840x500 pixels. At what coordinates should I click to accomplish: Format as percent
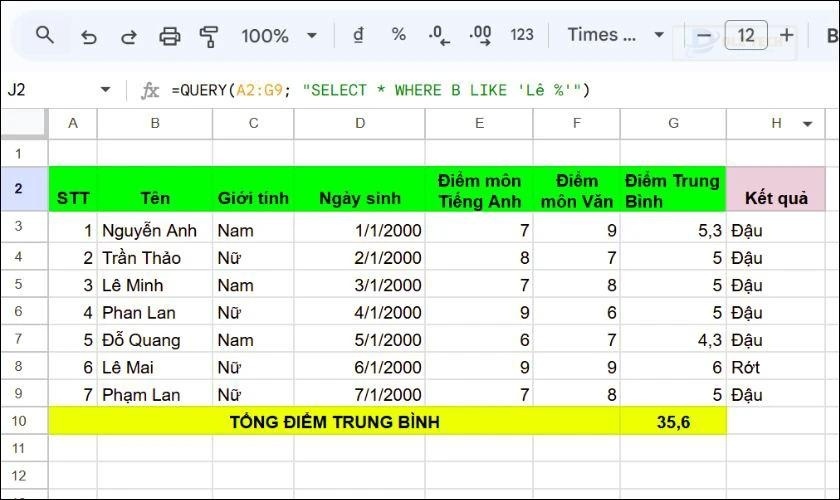coord(399,35)
